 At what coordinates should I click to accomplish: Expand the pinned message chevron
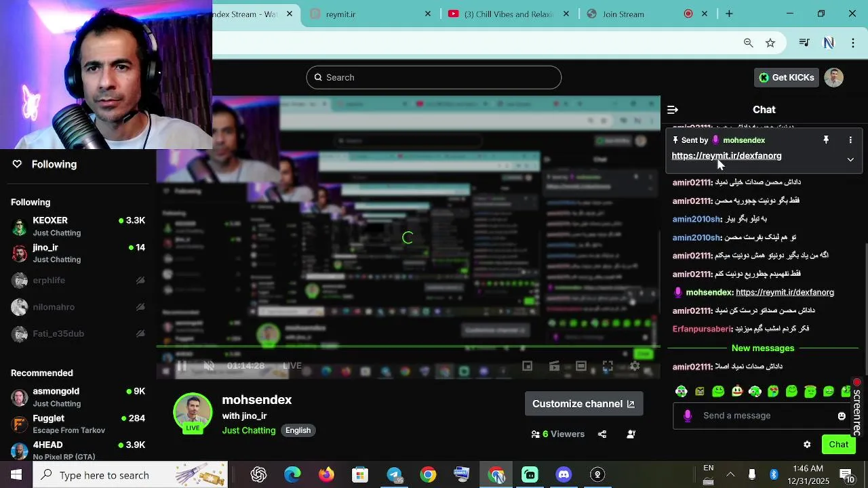pyautogui.click(x=850, y=160)
